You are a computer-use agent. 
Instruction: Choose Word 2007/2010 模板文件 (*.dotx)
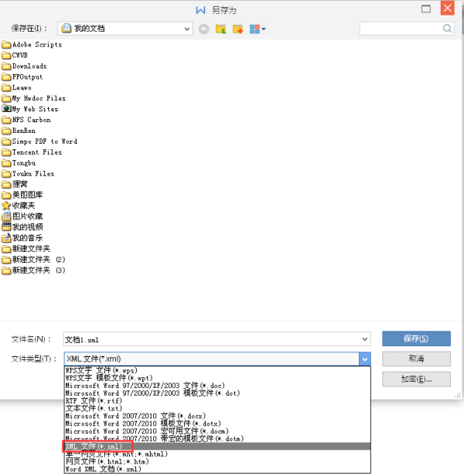click(x=217, y=423)
